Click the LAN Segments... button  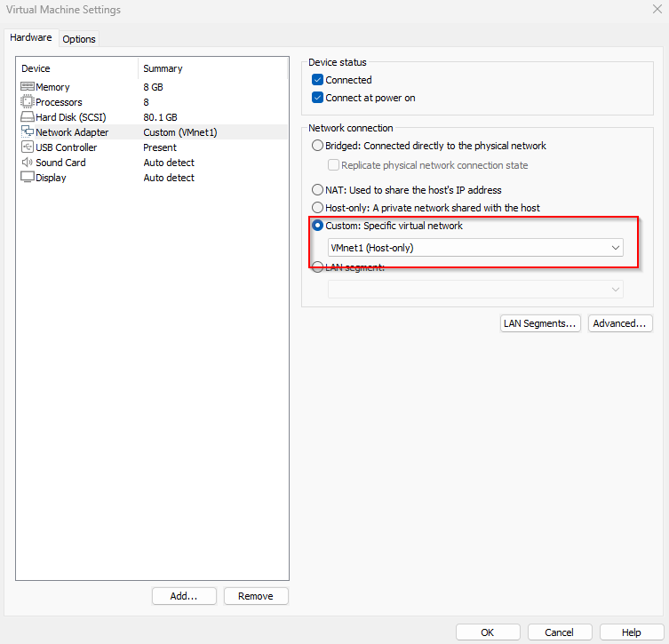[x=540, y=323]
